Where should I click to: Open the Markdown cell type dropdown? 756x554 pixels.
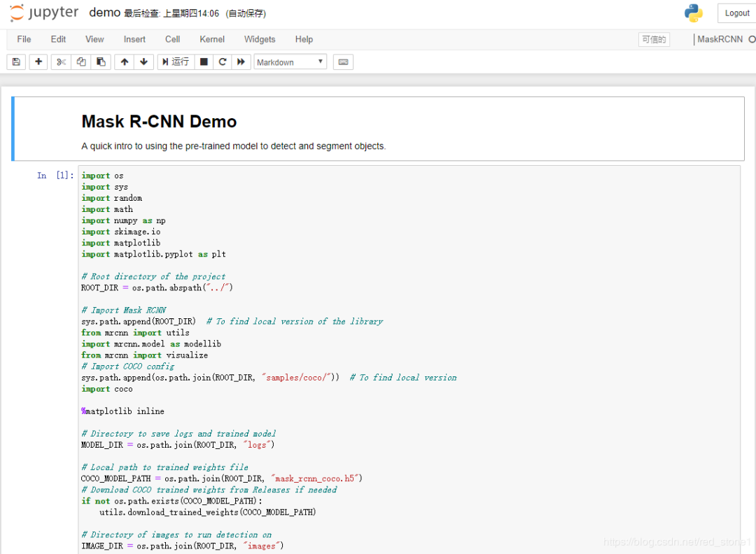290,62
